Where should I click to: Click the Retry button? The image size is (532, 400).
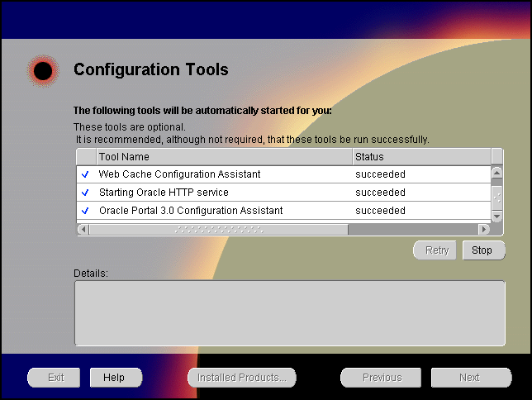coord(435,250)
